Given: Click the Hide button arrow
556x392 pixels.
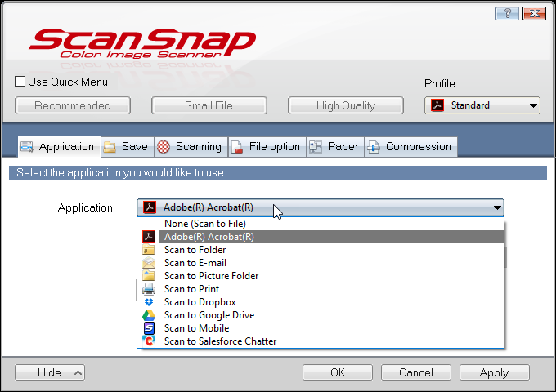Looking at the screenshot, I should click(78, 372).
